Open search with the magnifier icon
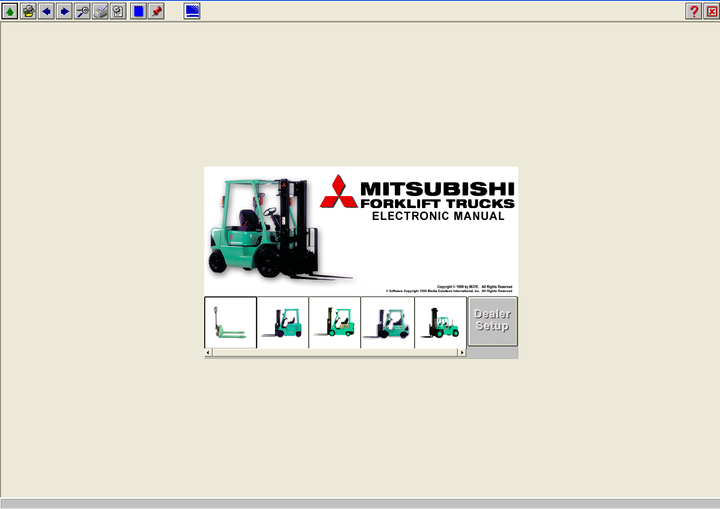720x509 pixels. click(82, 11)
